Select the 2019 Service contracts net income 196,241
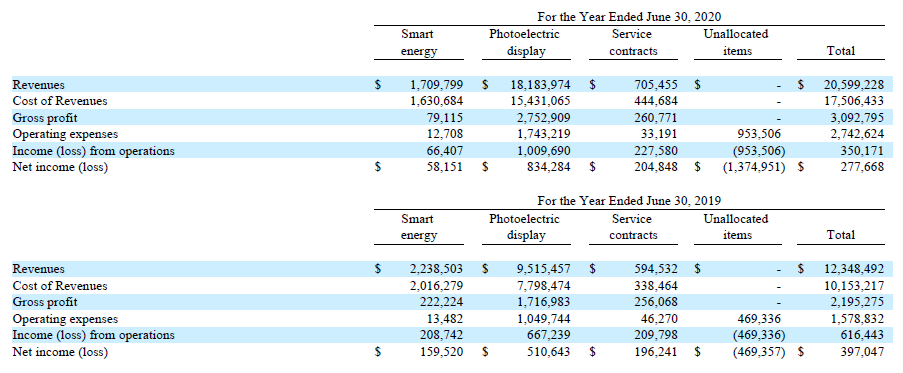The width and height of the screenshot is (903, 373). (x=655, y=352)
